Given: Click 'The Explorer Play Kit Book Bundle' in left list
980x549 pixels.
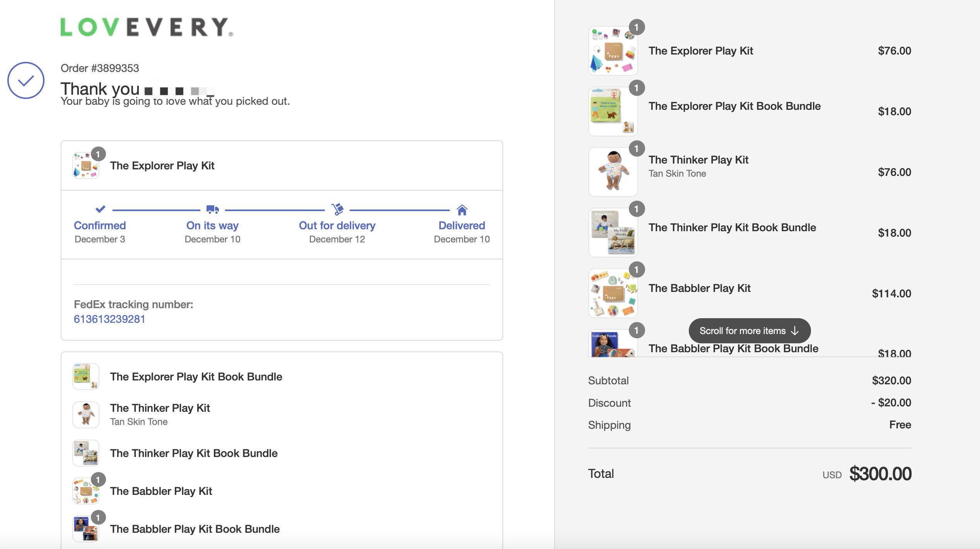Looking at the screenshot, I should [196, 377].
